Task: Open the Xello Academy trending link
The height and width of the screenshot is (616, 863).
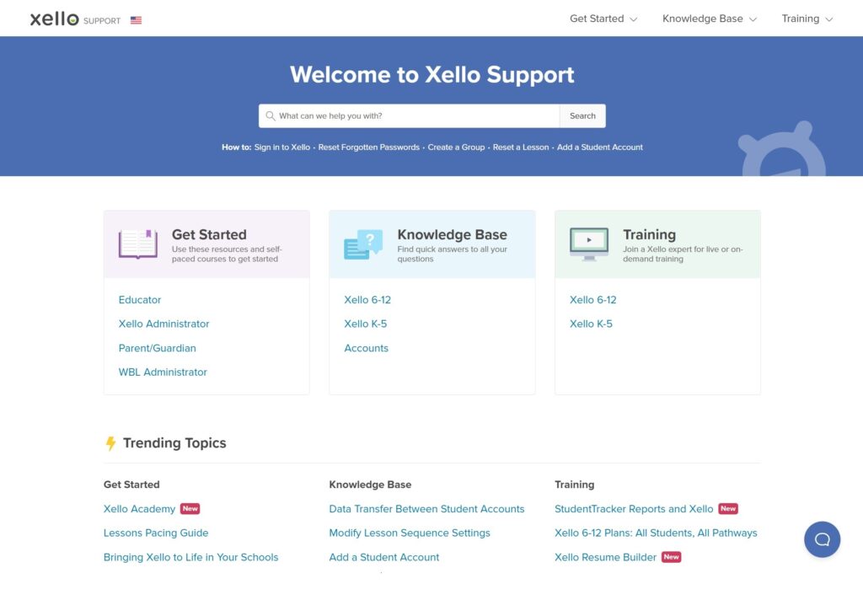Action: pyautogui.click(x=139, y=509)
